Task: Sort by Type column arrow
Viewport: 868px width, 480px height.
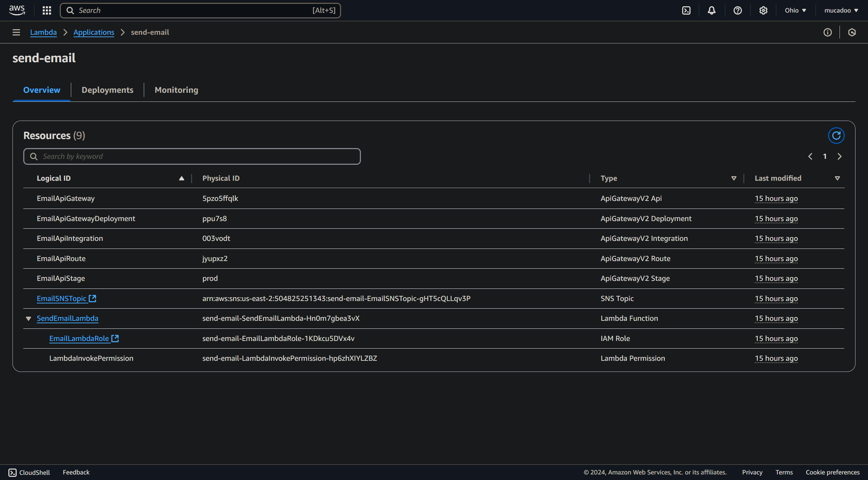Action: point(734,178)
